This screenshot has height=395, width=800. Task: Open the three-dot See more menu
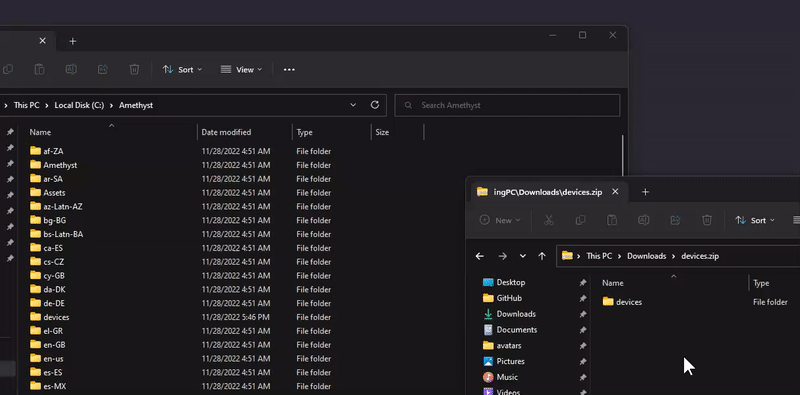[x=289, y=69]
